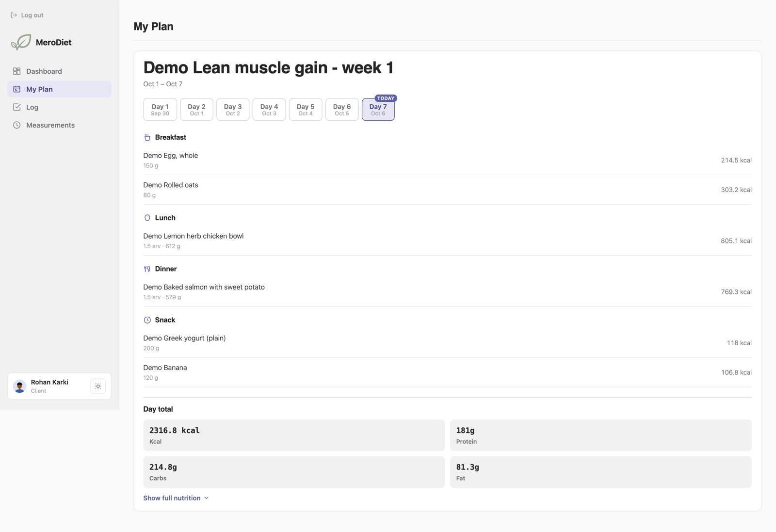Go to the Log page

pos(59,107)
